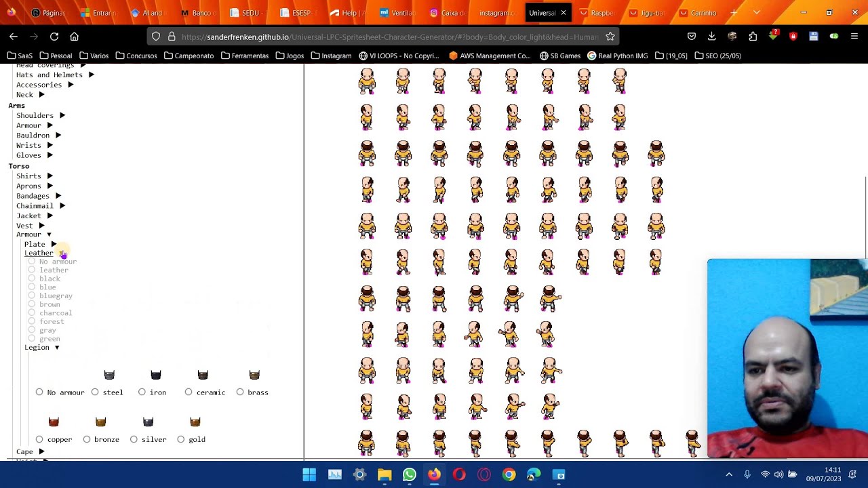This screenshot has width=868, height=488.
Task: Open File Explorer from taskbar
Action: [384, 474]
